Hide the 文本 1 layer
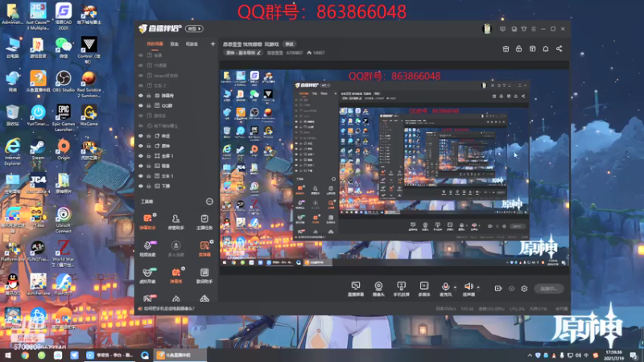Screen dimensions: 644x362 (x=140, y=175)
